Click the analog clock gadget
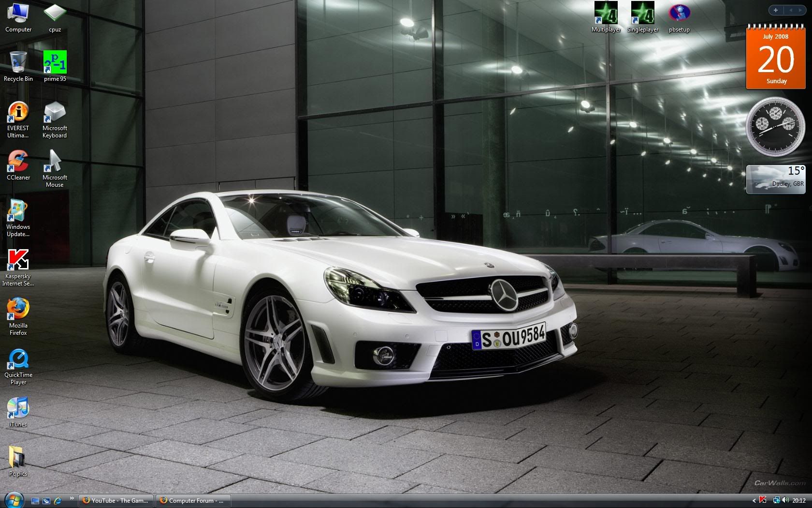Image resolution: width=812 pixels, height=508 pixels. [x=776, y=127]
